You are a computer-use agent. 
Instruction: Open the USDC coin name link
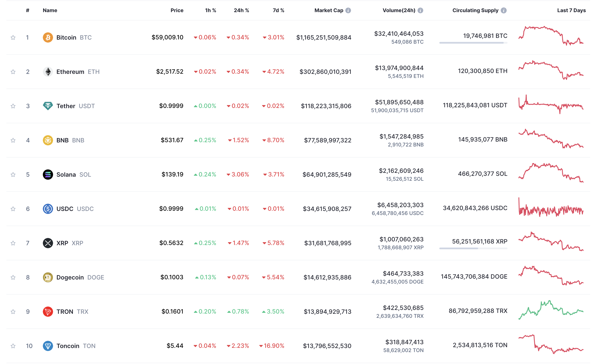(x=65, y=209)
